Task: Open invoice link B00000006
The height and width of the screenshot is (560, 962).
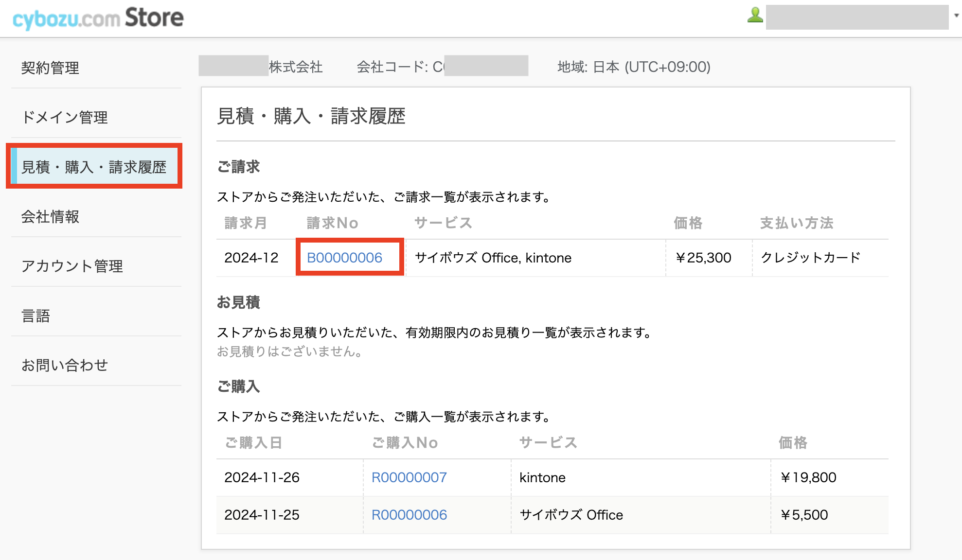Action: tap(344, 258)
